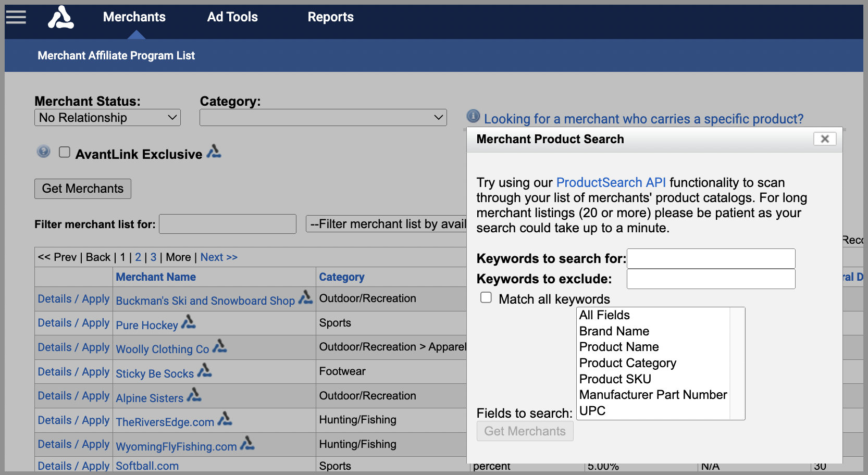Click AvantLink icon beside Woolly Clothing Co
Viewport: 868px width, 475px height.
[219, 346]
